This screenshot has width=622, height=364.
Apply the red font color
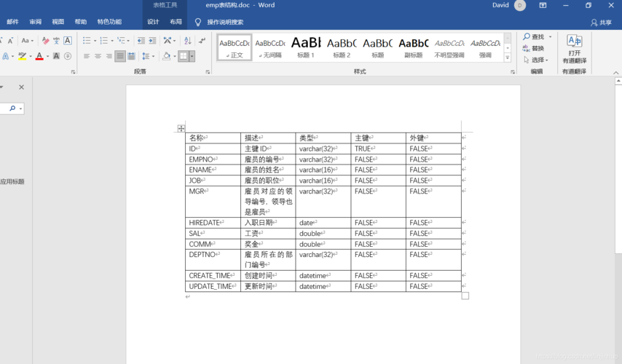tap(39, 56)
